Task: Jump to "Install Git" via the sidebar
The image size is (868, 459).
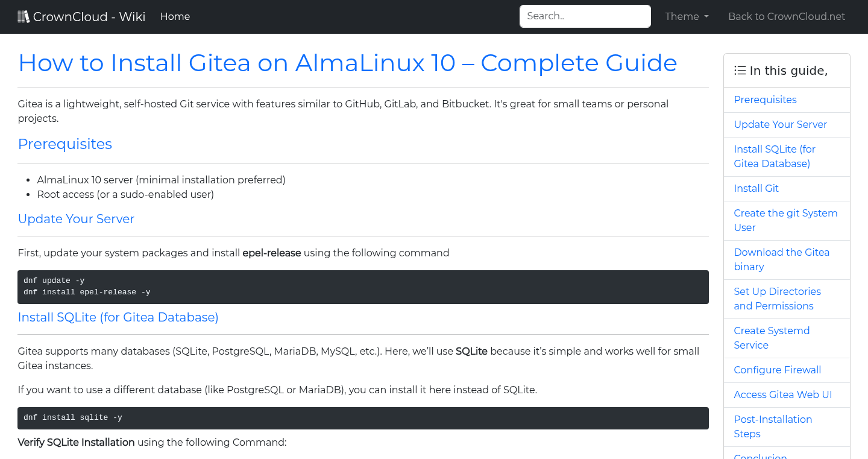Action: point(756,188)
